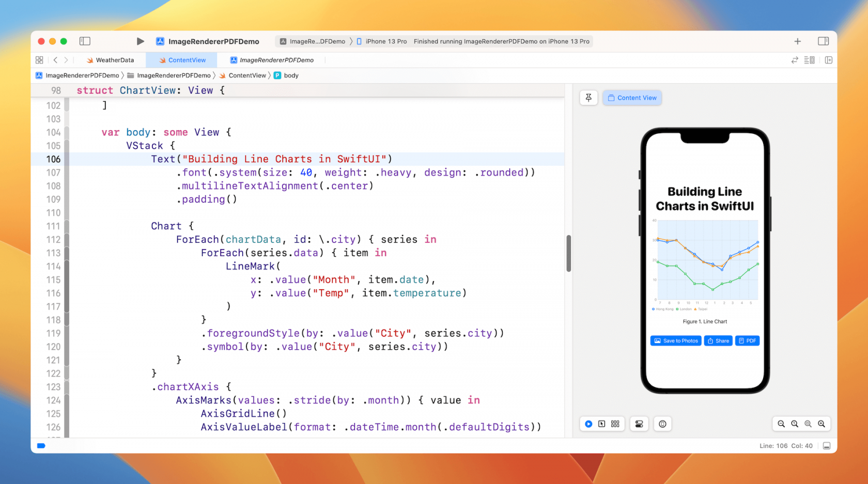This screenshot has height=484, width=868.
Task: Click the PDF button in the simulated app
Action: (x=747, y=340)
